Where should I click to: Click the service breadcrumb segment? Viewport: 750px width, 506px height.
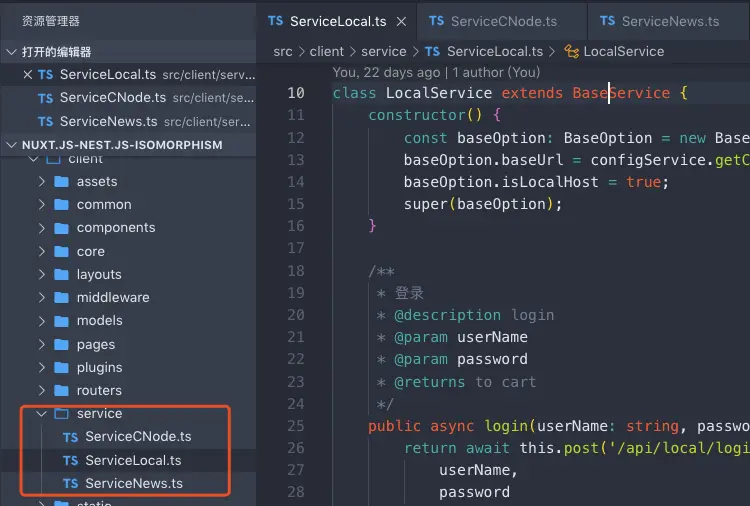pos(384,51)
